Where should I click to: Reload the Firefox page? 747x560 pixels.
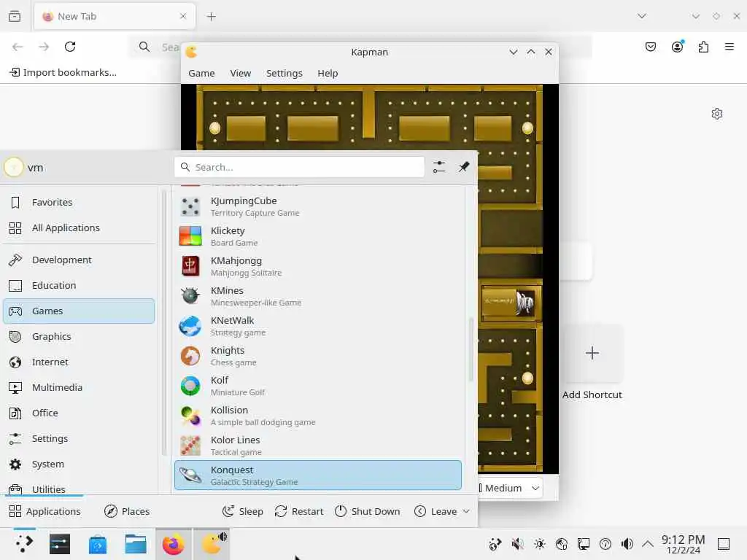(x=70, y=47)
